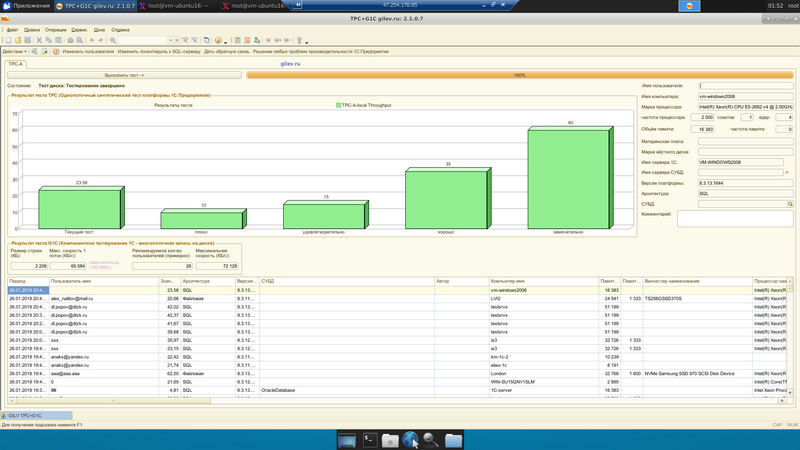The width and height of the screenshot is (800, 450).
Task: Click the Open file folder toolbar icon
Action: 18,40
